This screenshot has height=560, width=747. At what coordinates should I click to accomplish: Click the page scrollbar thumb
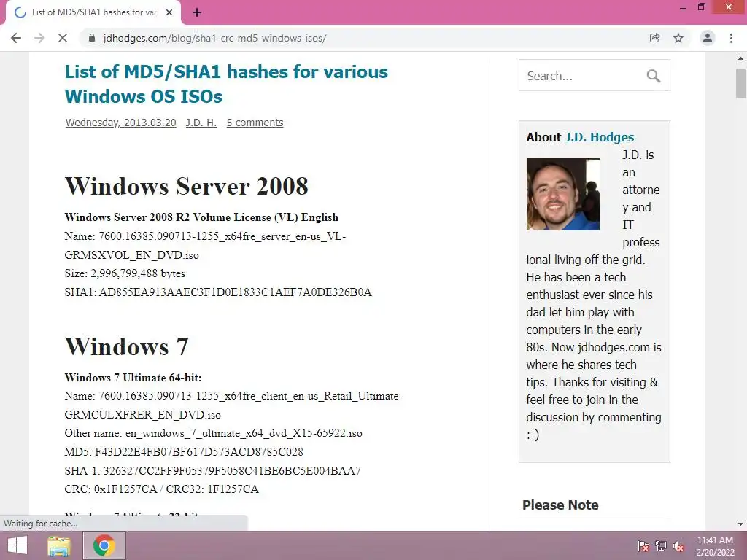coord(740,83)
